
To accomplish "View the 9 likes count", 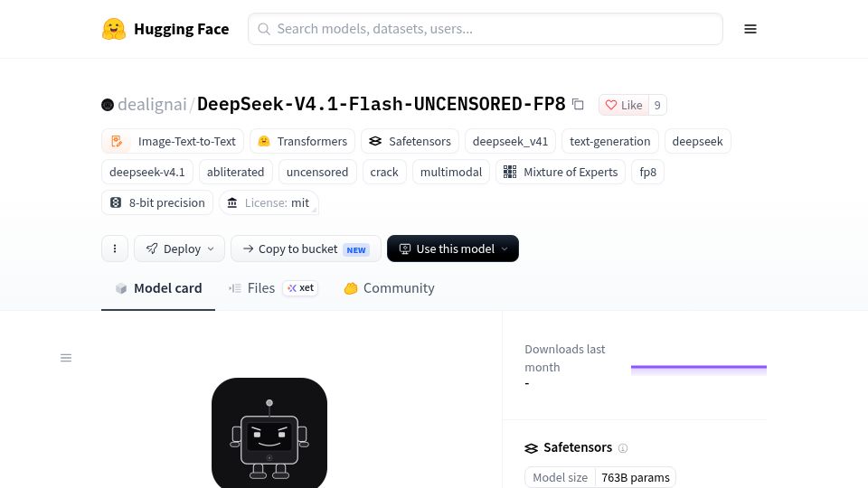I will pyautogui.click(x=657, y=105).
